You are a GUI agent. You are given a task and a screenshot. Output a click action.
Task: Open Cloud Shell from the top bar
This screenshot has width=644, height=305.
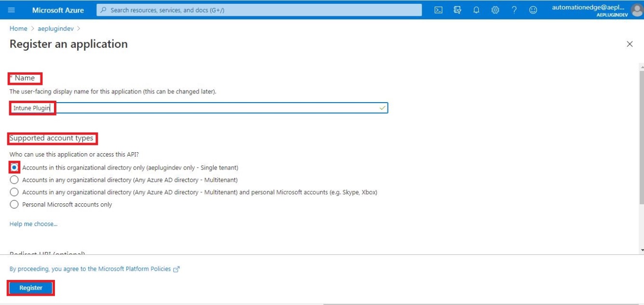pos(439,10)
